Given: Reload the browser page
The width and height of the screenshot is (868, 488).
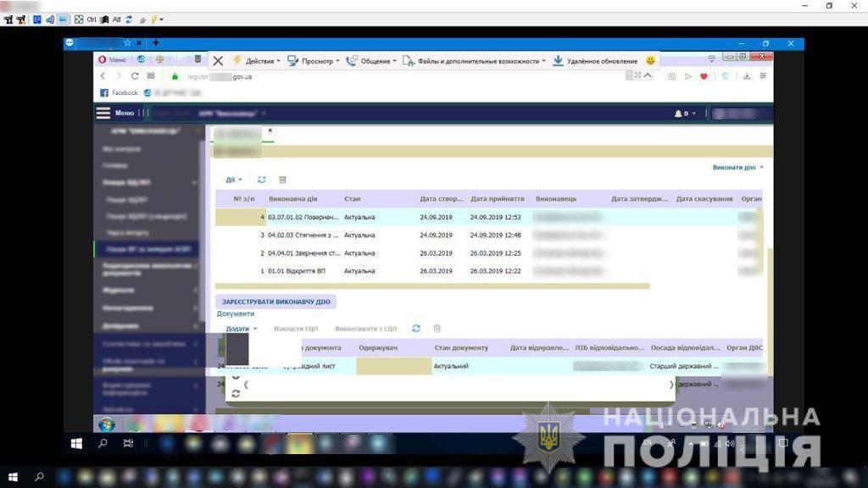Looking at the screenshot, I should (x=135, y=75).
